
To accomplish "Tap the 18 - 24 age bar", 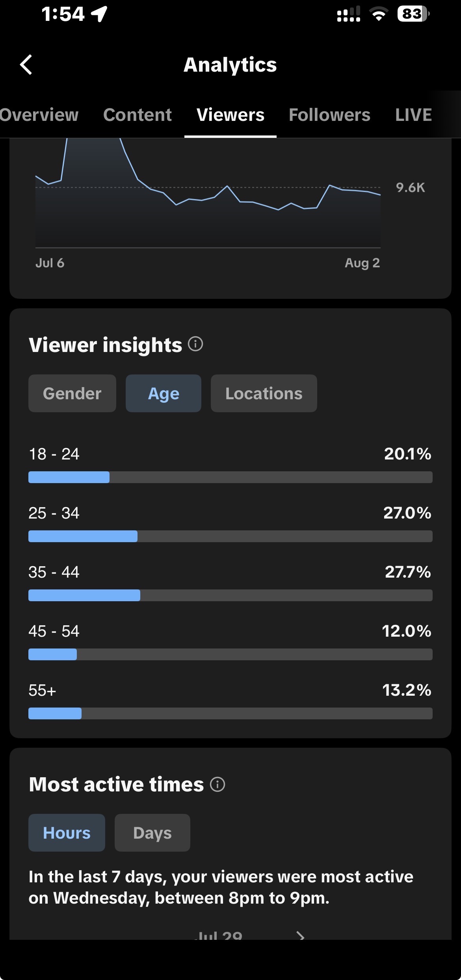I will [230, 477].
